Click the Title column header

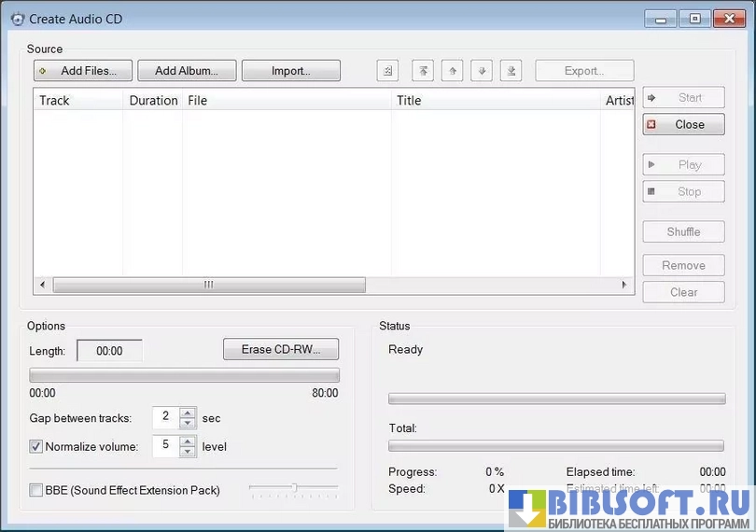[495, 100]
